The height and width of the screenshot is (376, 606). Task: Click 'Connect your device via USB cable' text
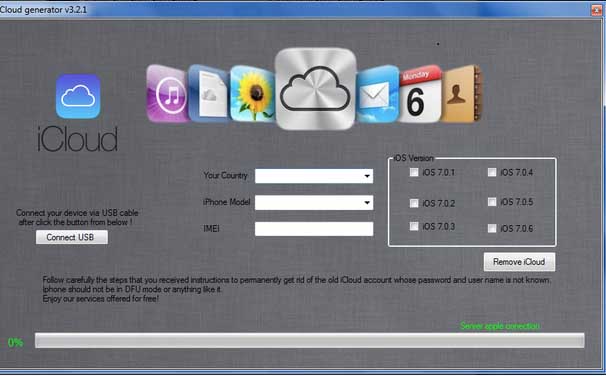tap(77, 213)
